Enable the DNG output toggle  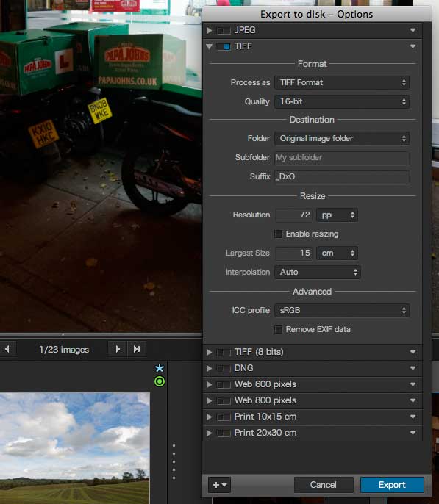coord(224,368)
